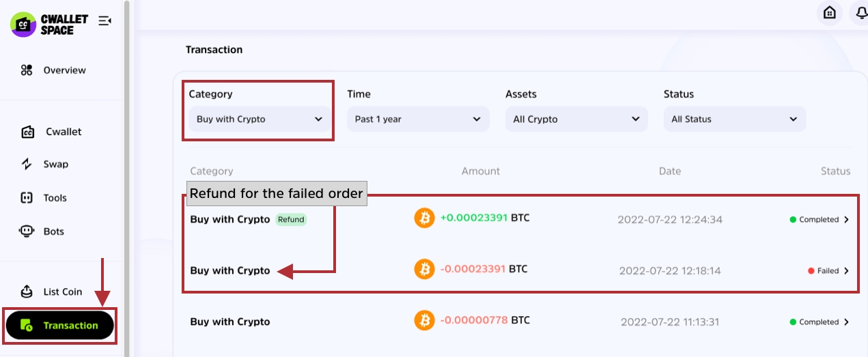Screen dimensions: 868x357
Task: Expand the Assets dropdown showing All Crypto
Action: tap(576, 119)
